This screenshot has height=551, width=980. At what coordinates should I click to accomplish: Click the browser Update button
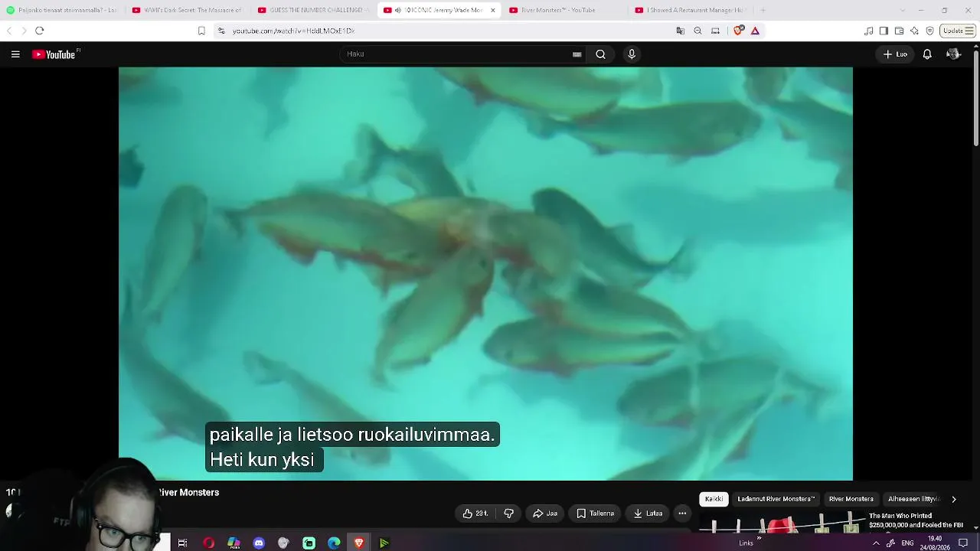(x=958, y=31)
